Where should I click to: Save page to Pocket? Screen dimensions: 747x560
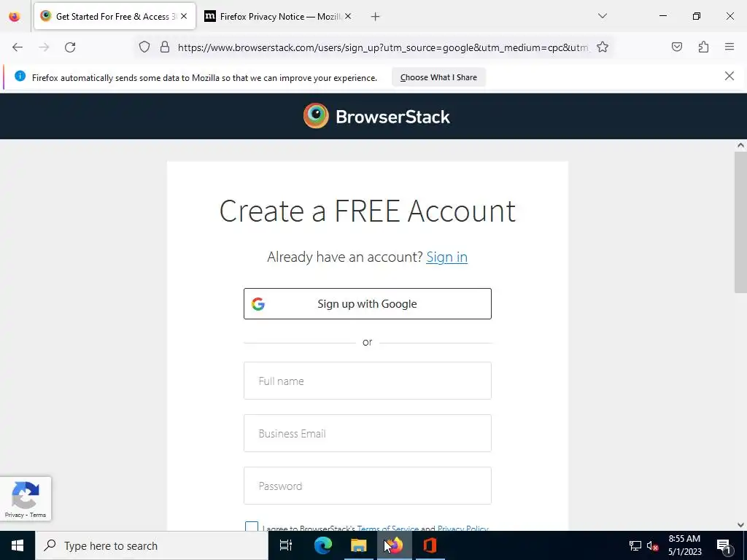(676, 47)
